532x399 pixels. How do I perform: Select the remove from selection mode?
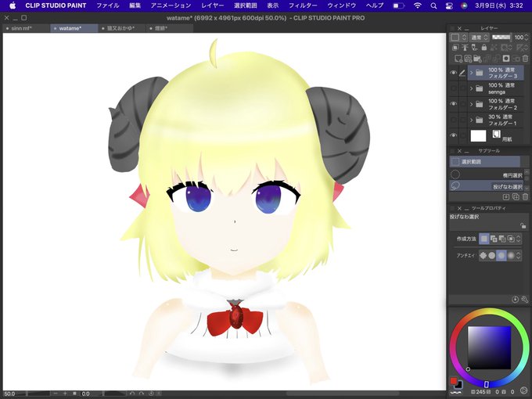click(x=502, y=239)
